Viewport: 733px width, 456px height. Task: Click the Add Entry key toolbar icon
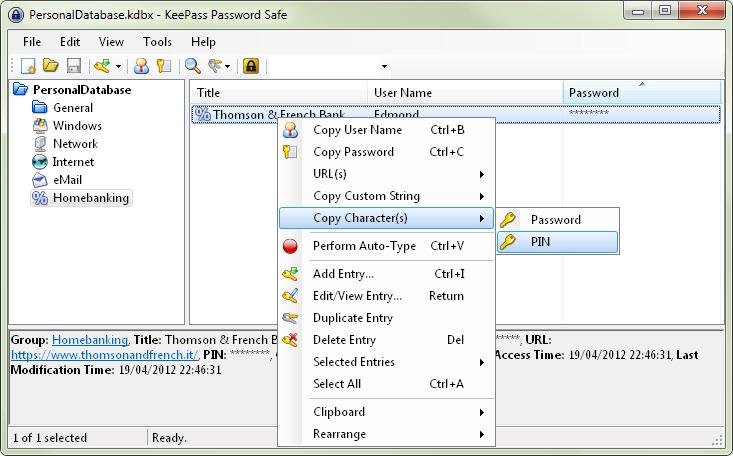(102, 66)
